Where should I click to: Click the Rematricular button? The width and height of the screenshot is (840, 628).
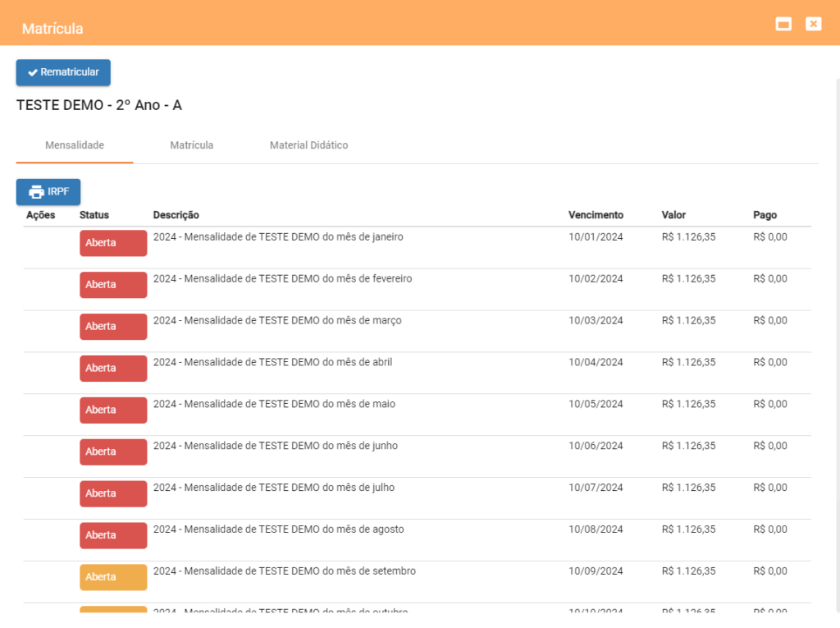pos(63,72)
